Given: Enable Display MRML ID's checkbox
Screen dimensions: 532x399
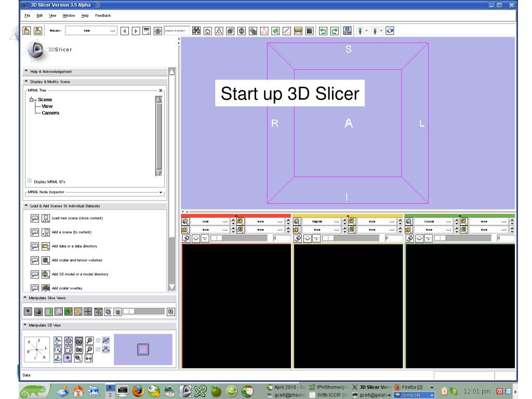Looking at the screenshot, I should tap(30, 181).
